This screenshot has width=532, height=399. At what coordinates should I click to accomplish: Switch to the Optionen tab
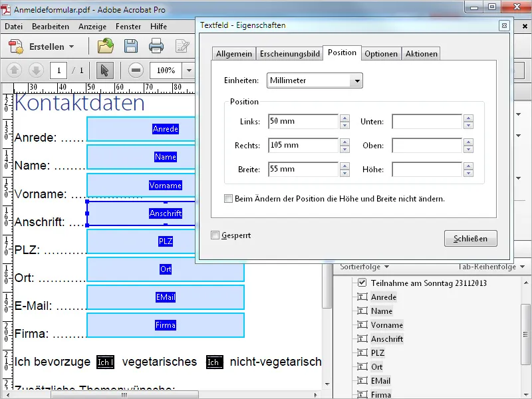381,54
